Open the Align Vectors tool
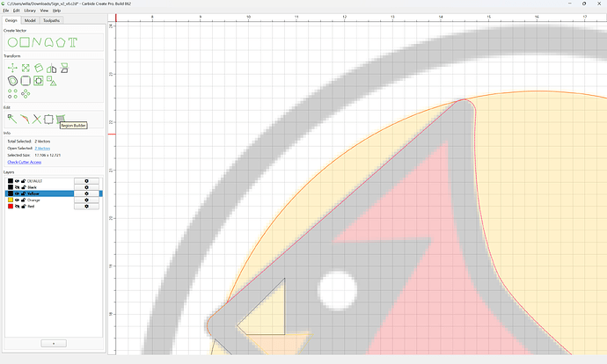 tap(39, 81)
